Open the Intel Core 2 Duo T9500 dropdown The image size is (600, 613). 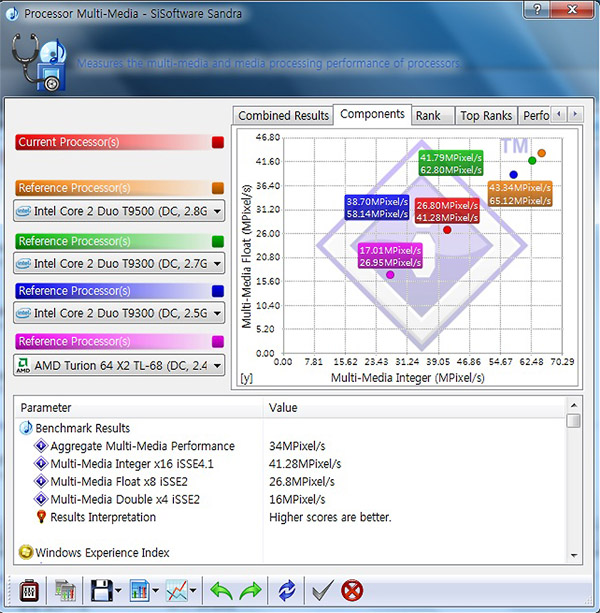(119, 211)
